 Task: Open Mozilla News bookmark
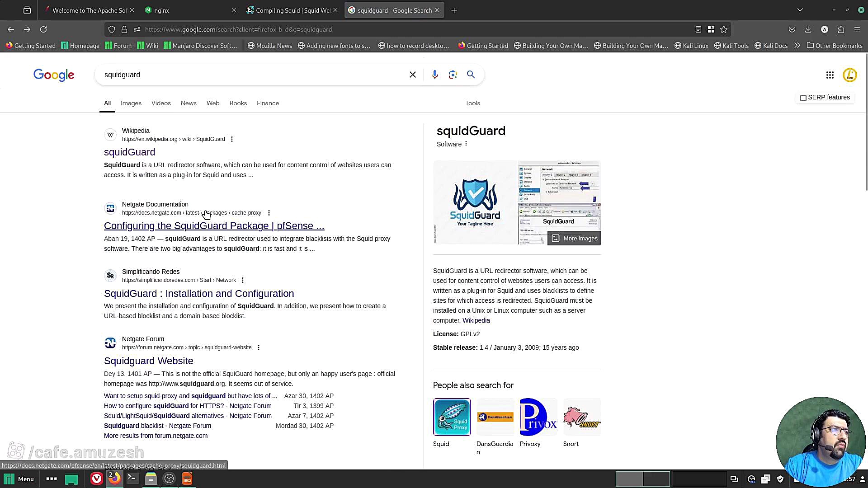pyautogui.click(x=270, y=46)
